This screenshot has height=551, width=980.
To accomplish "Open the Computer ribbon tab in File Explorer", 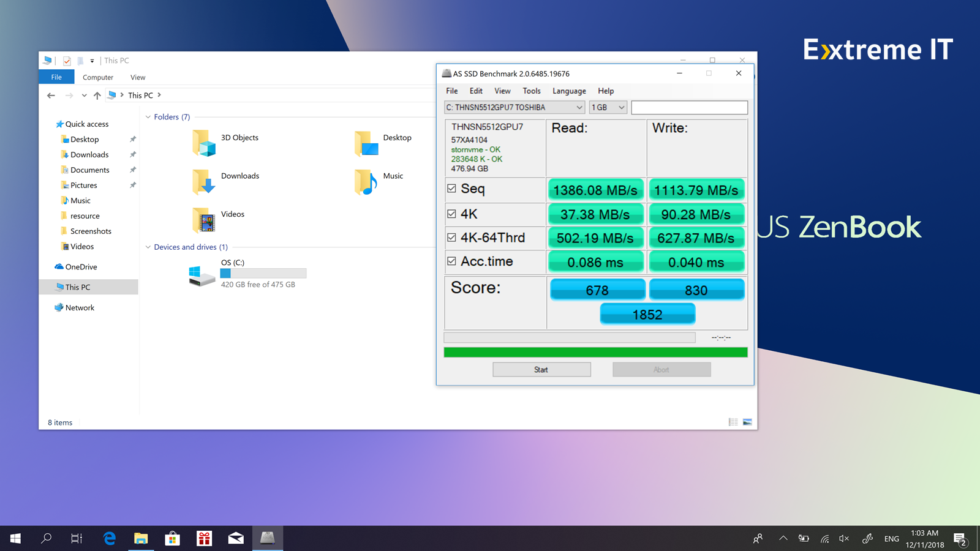I will (98, 77).
